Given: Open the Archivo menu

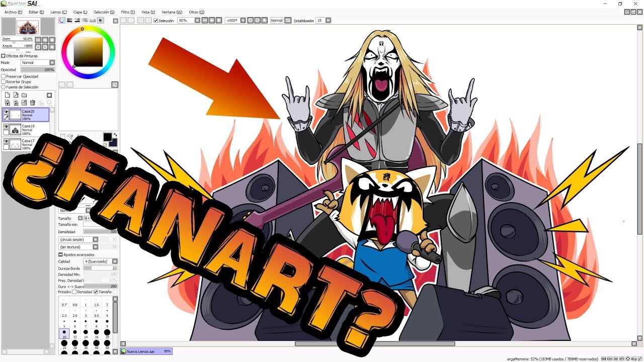Looking at the screenshot, I should coord(13,12).
